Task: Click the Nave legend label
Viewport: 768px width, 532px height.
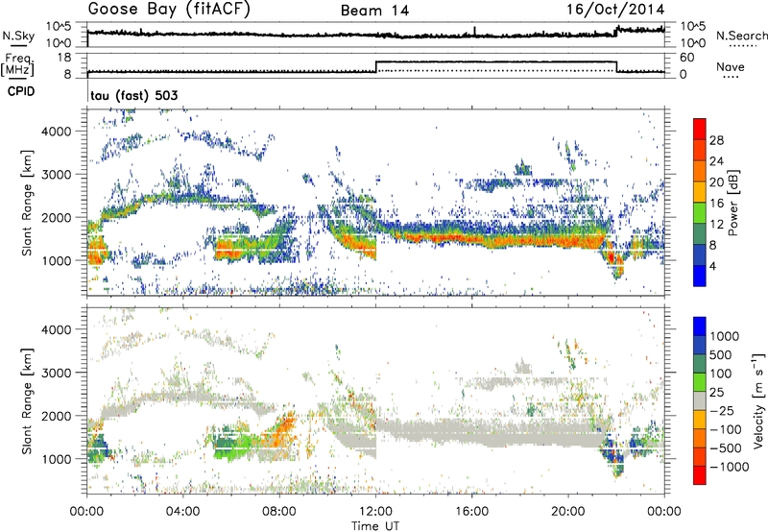Action: click(731, 67)
